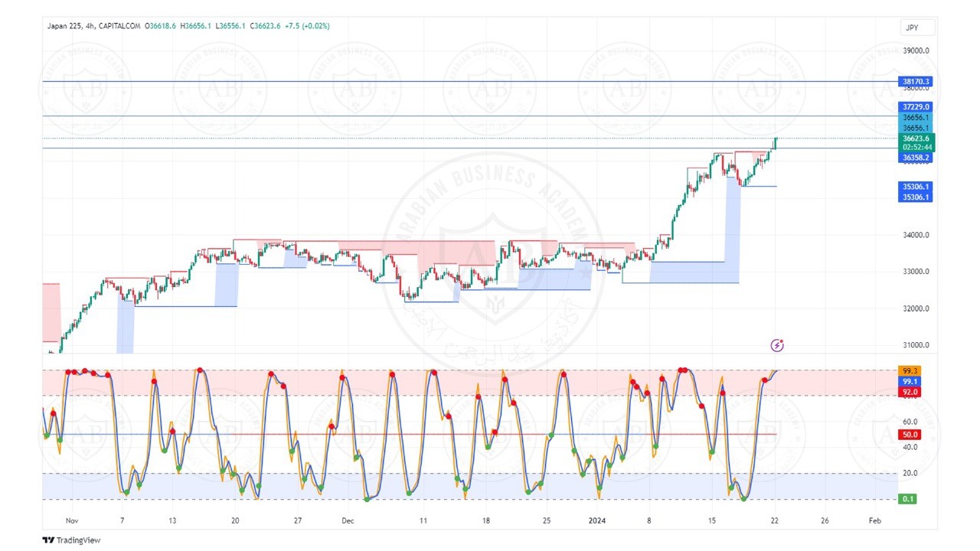This screenshot has width=980, height=551.
Task: Click the green 0.1 oscillator label
Action: click(x=908, y=499)
